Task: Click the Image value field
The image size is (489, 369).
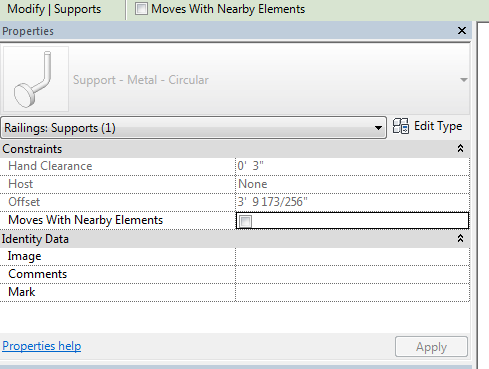Action: [x=352, y=256]
